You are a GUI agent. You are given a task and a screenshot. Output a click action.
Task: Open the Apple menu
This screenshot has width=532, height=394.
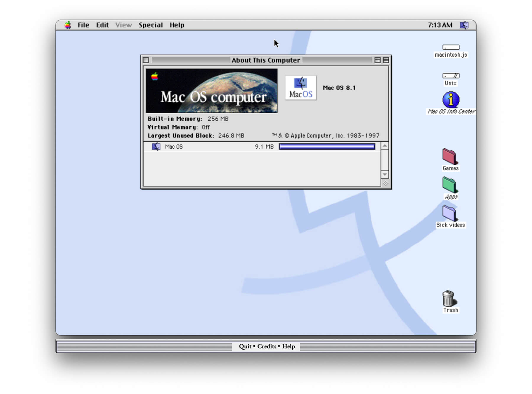pyautogui.click(x=68, y=25)
